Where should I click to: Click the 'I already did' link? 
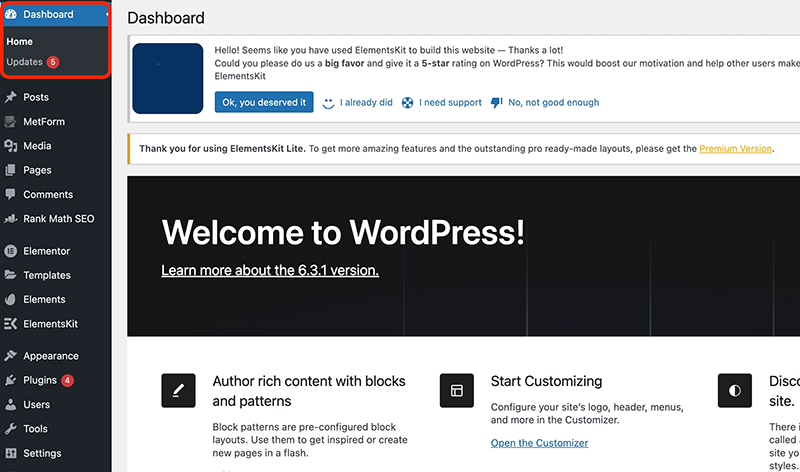coord(366,103)
